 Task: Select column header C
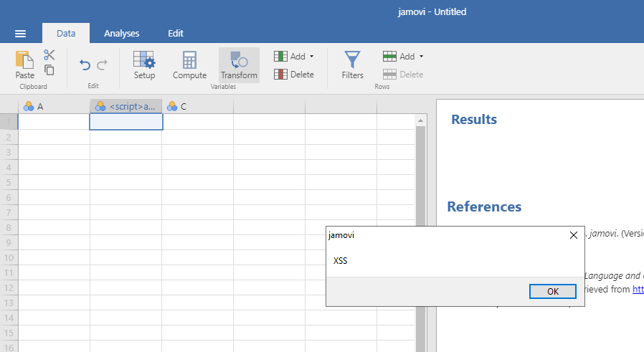pos(196,107)
